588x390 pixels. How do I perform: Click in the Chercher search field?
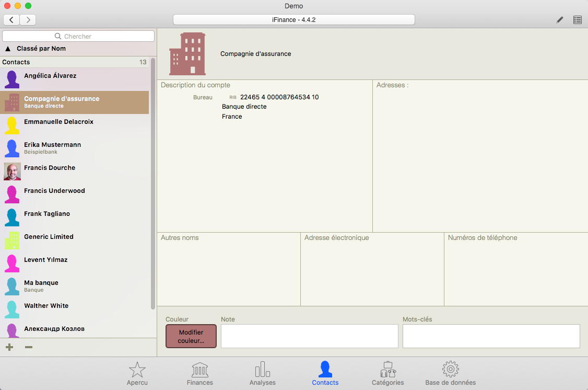pyautogui.click(x=78, y=36)
